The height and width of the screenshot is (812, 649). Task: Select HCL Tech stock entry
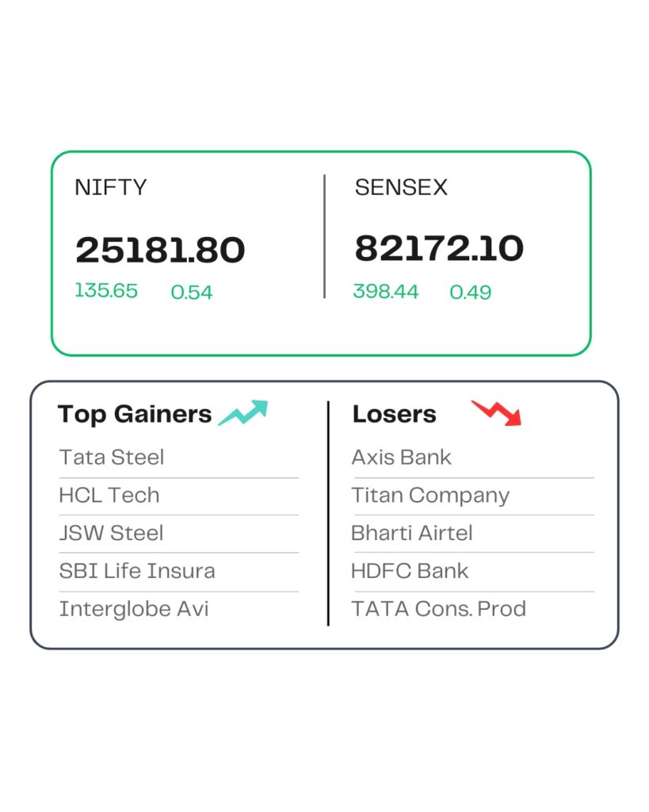click(109, 496)
